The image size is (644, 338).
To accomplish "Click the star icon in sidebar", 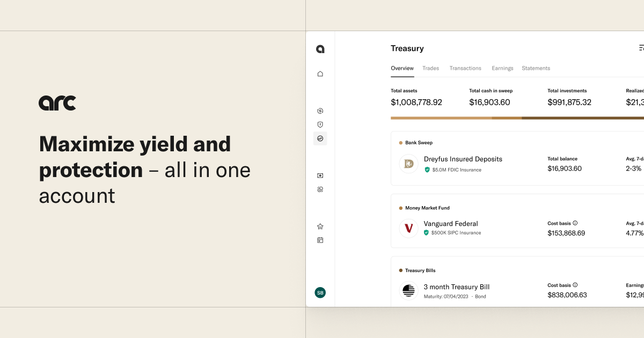I will point(320,226).
